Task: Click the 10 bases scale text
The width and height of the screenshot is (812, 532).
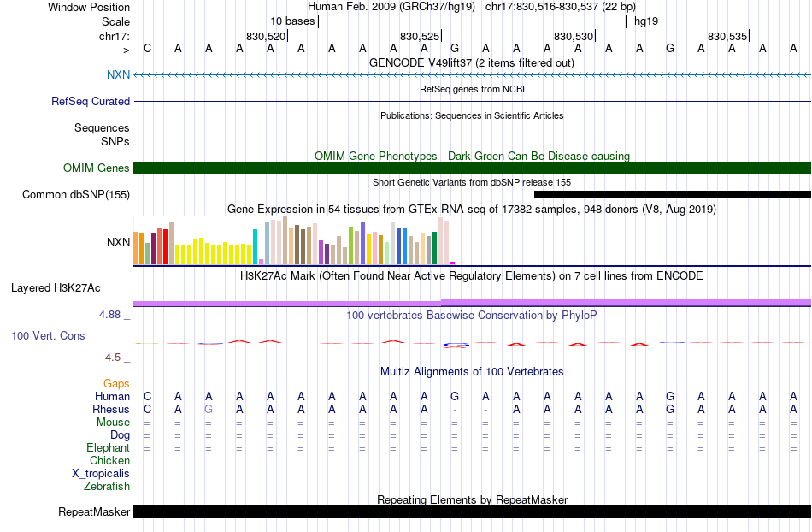Action: tap(292, 21)
